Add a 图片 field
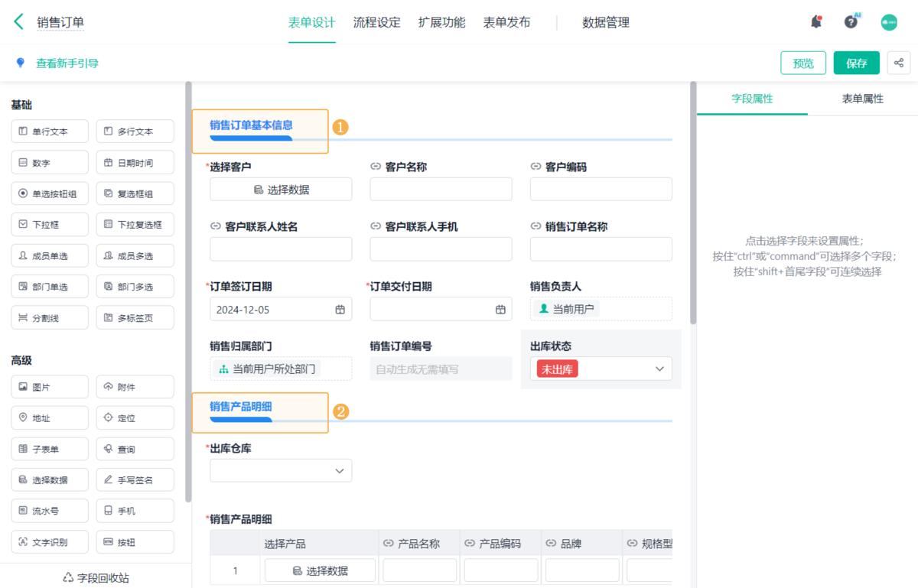The width and height of the screenshot is (918, 588). 50,387
